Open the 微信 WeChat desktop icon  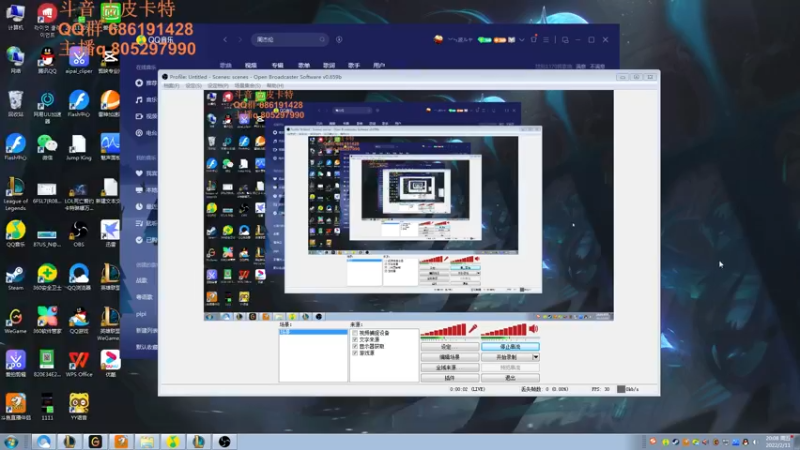coord(47,147)
